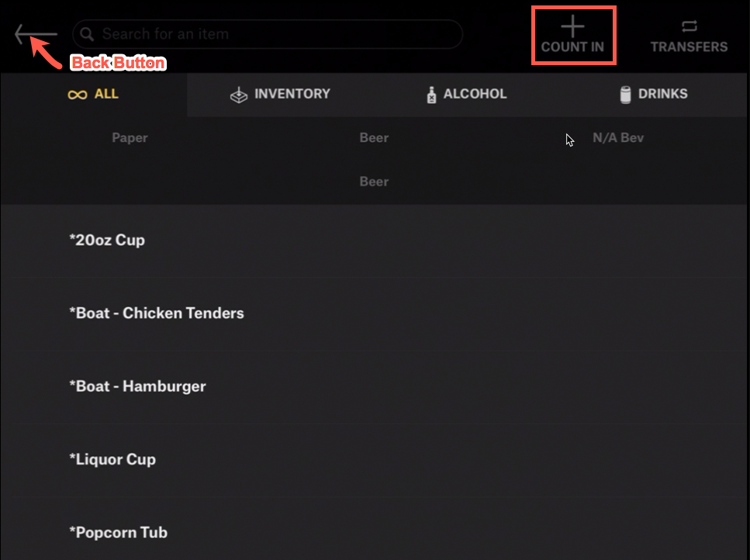Viewport: 750px width, 560px height.
Task: Click the Alcohol bottle icon
Action: 431,95
